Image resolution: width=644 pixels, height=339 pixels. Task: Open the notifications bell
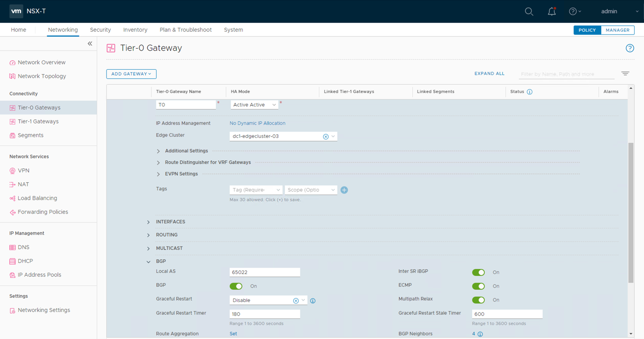click(552, 11)
